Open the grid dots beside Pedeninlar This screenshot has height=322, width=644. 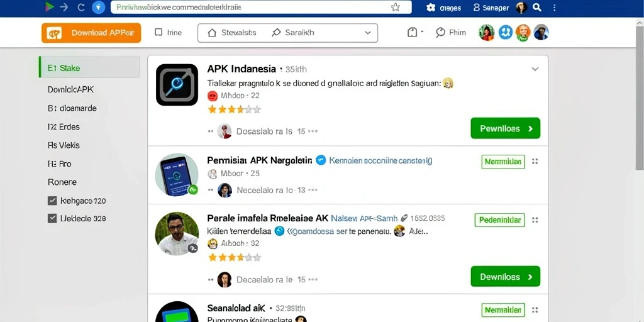pyautogui.click(x=535, y=220)
